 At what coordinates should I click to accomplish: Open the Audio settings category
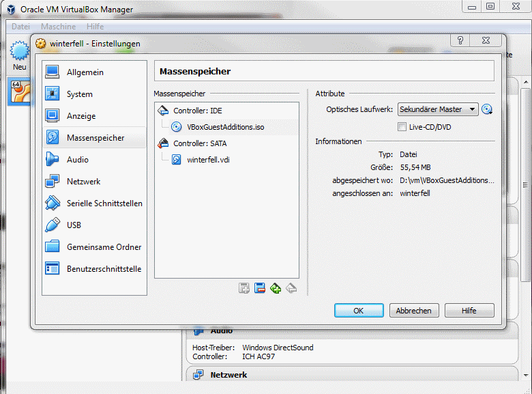[x=94, y=159]
